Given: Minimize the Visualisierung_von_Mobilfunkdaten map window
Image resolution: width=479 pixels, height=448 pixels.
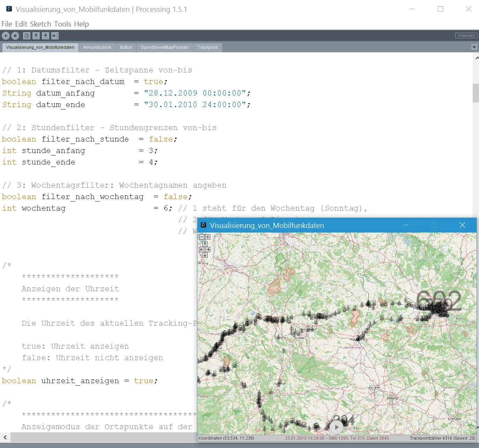Looking at the screenshot, I should tap(406, 225).
